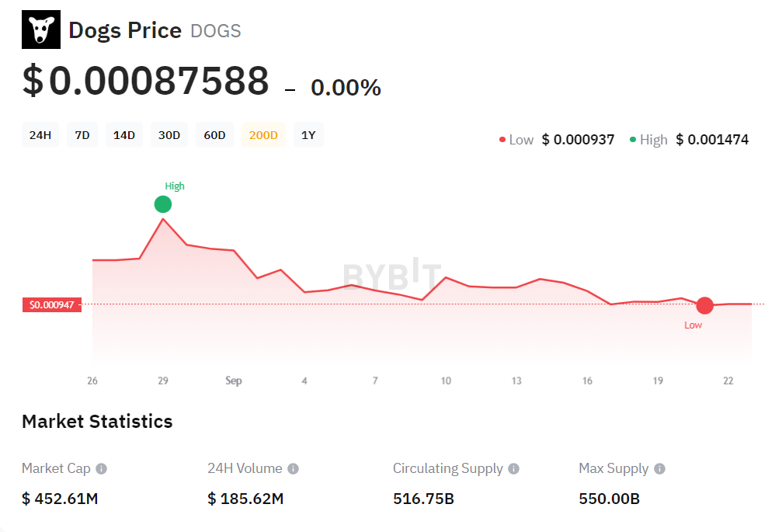Click the red $0.000947 price axis label
The image size is (775, 532).
point(51,304)
